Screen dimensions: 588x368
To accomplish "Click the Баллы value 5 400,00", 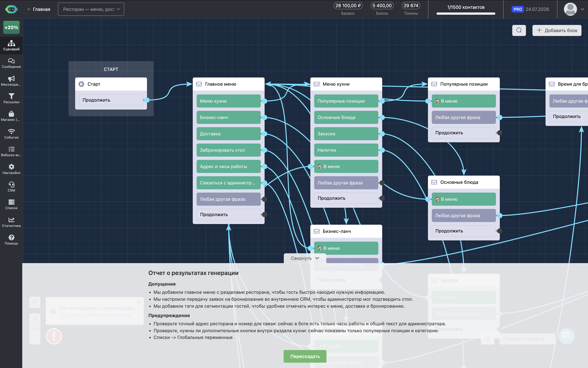I will 382,6.
